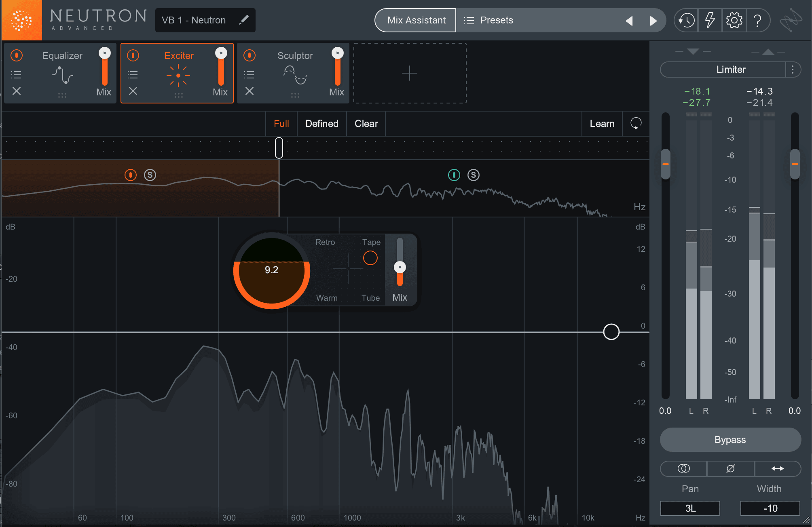Open the Sculptor module preset list icon
This screenshot has width=812, height=527.
249,75
